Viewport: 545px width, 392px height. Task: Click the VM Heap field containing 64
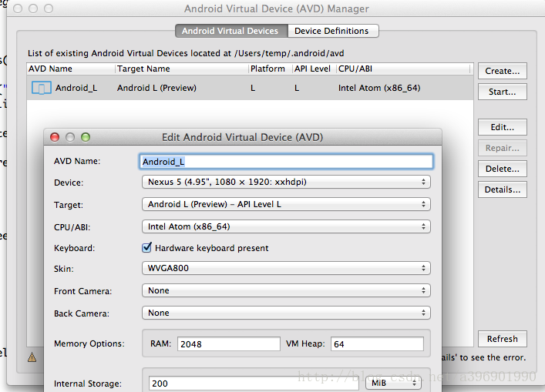click(377, 344)
